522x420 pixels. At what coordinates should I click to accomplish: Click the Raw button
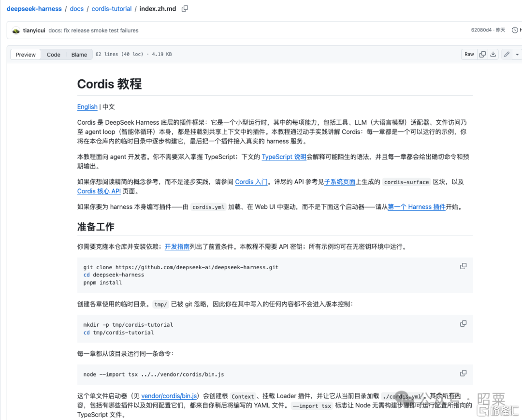point(469,54)
